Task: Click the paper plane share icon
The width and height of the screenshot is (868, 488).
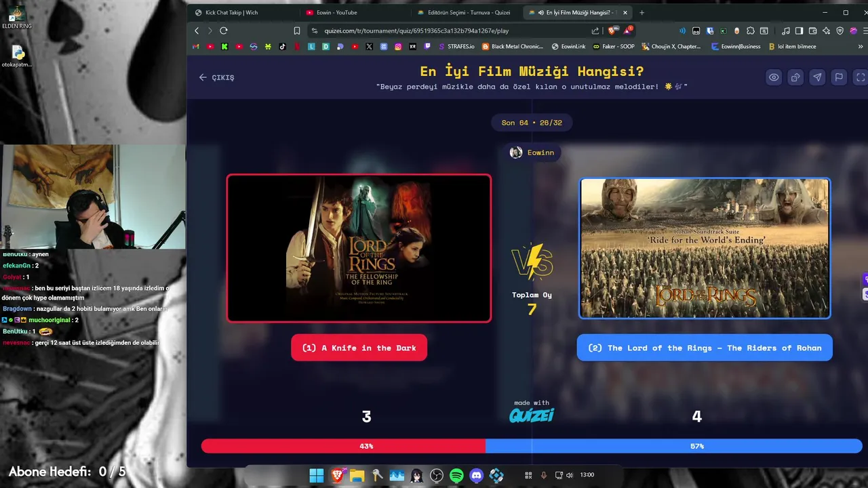Action: click(x=817, y=77)
